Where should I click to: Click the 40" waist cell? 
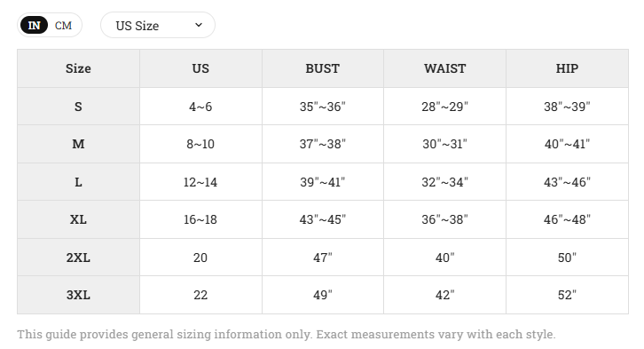tap(444, 258)
